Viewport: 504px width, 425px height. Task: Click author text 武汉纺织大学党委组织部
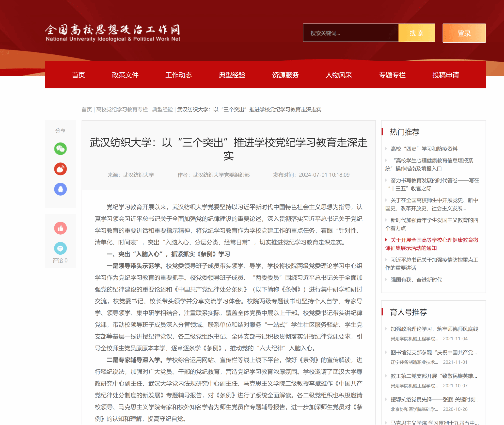tap(221, 175)
